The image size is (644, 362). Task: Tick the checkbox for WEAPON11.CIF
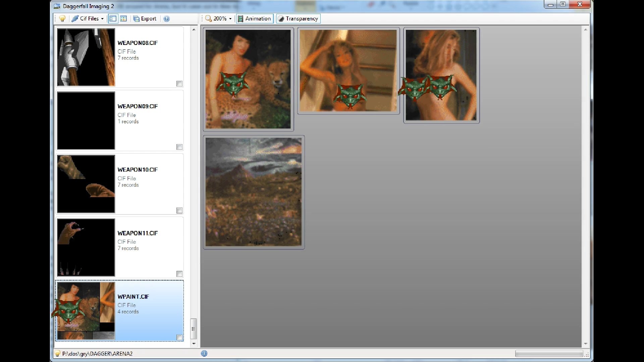point(179,274)
